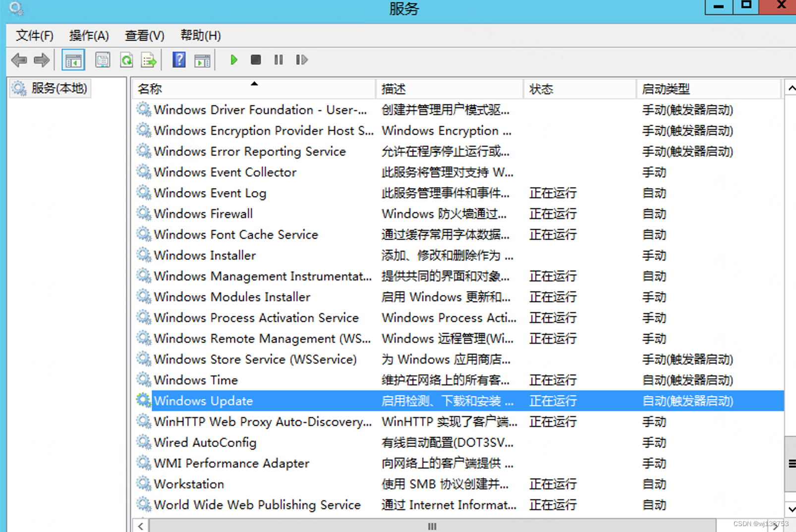
Task: Toggle the show/hide console tree icon
Action: pyautogui.click(x=73, y=60)
